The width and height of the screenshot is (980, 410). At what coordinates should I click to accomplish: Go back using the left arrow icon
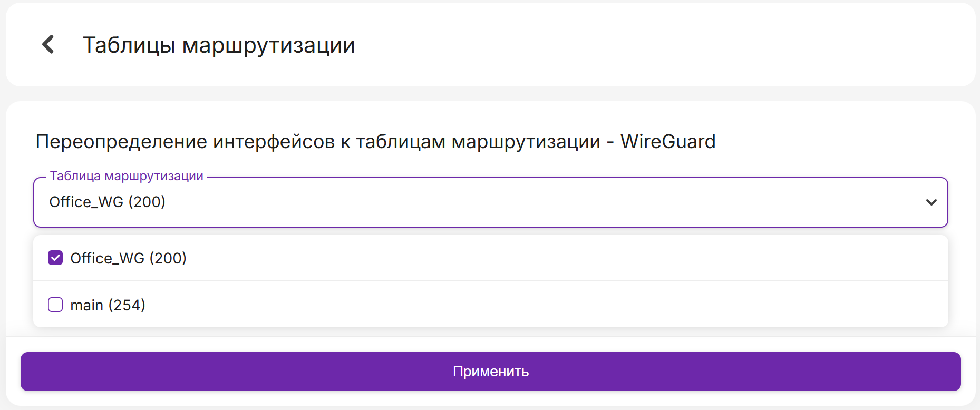pyautogui.click(x=48, y=45)
